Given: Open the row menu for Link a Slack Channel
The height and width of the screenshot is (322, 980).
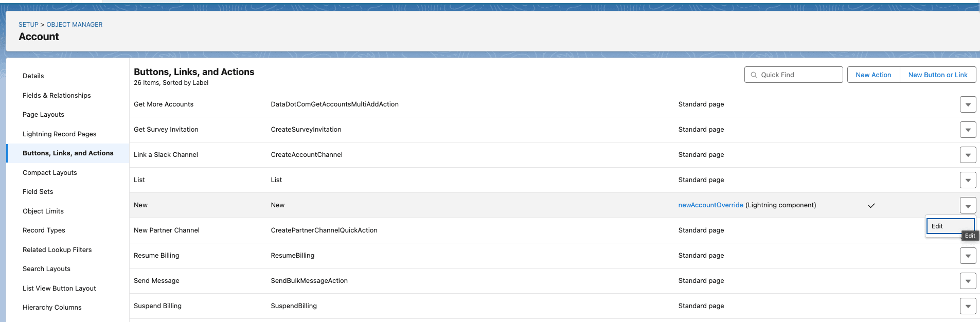Looking at the screenshot, I should coord(968,155).
